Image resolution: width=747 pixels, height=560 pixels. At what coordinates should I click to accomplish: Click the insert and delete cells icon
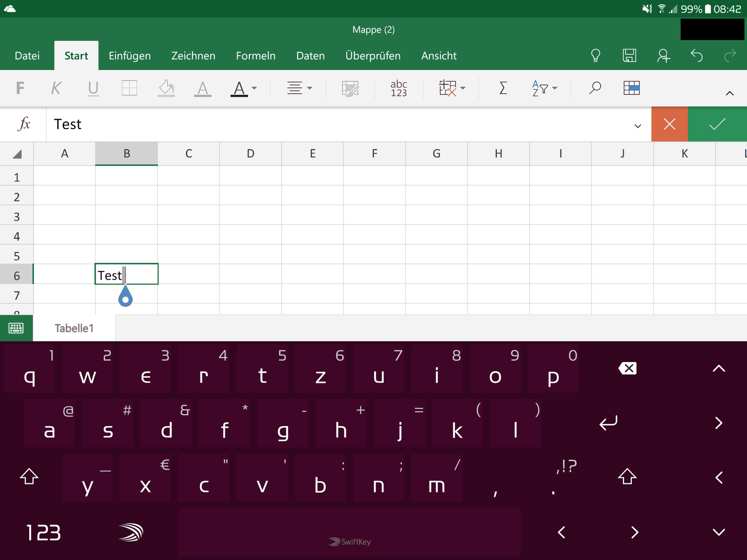(x=447, y=88)
